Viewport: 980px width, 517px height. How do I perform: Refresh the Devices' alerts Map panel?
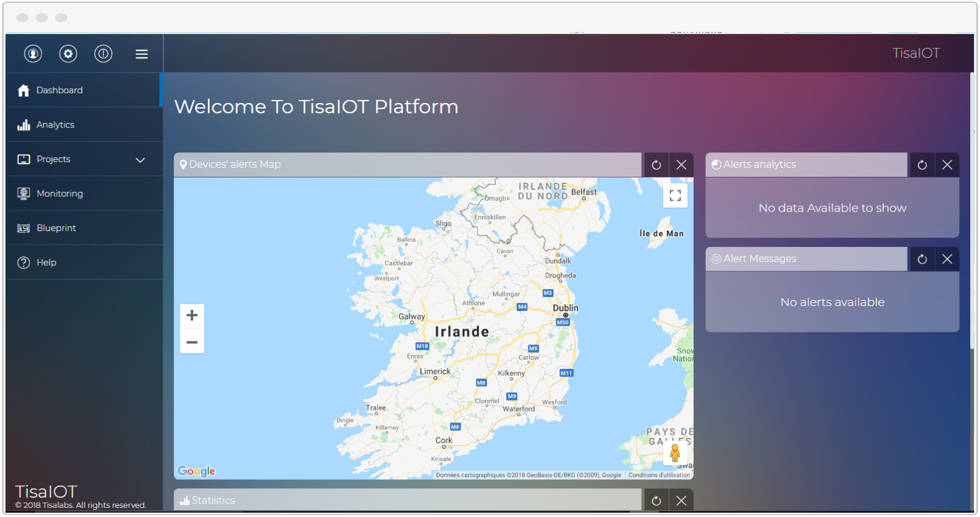(656, 165)
